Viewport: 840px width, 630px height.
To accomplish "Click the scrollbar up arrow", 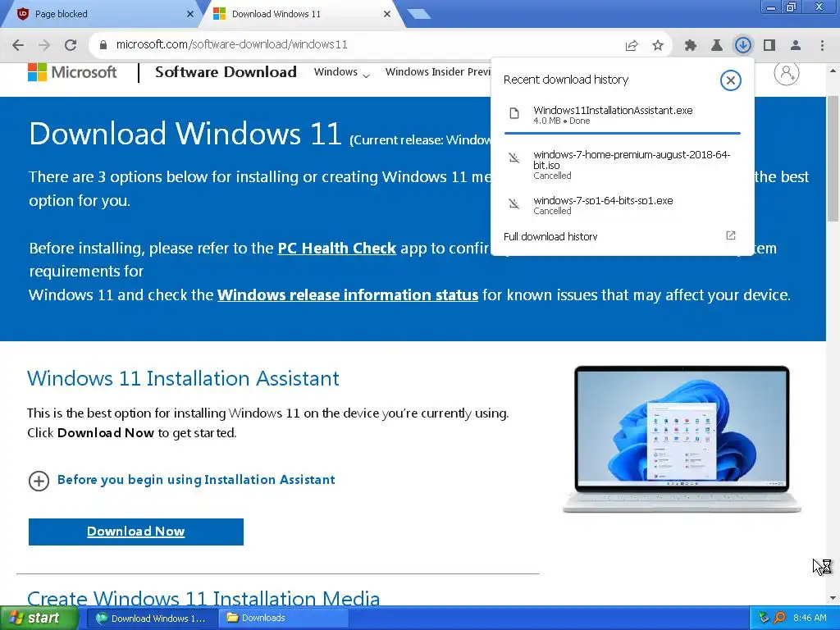I will click(833, 71).
